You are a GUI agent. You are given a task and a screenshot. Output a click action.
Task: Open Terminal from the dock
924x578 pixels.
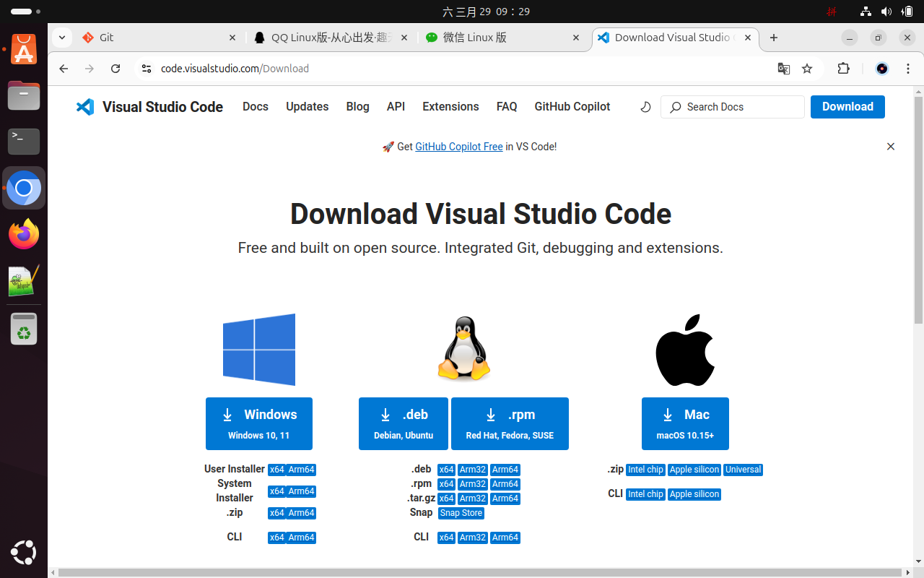[24, 141]
